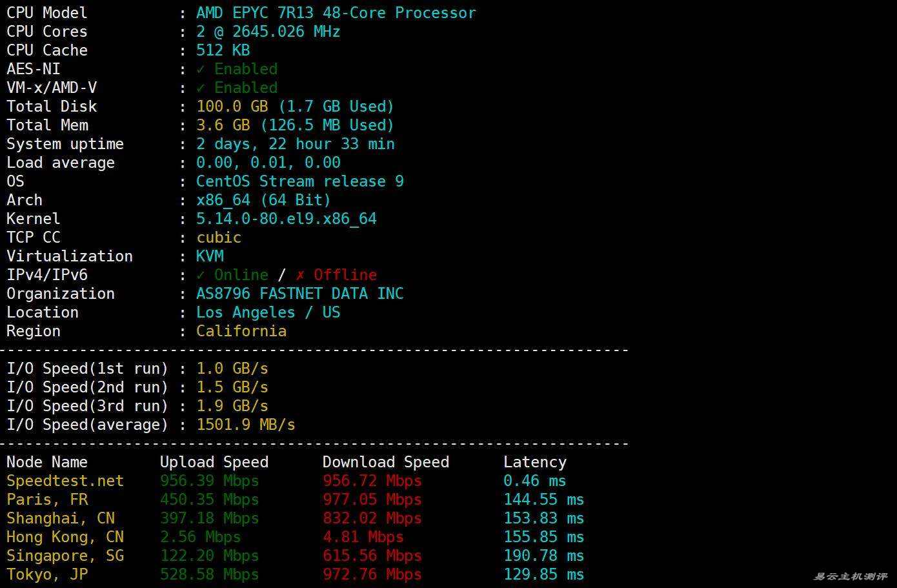Click the Latency column header

click(x=534, y=462)
